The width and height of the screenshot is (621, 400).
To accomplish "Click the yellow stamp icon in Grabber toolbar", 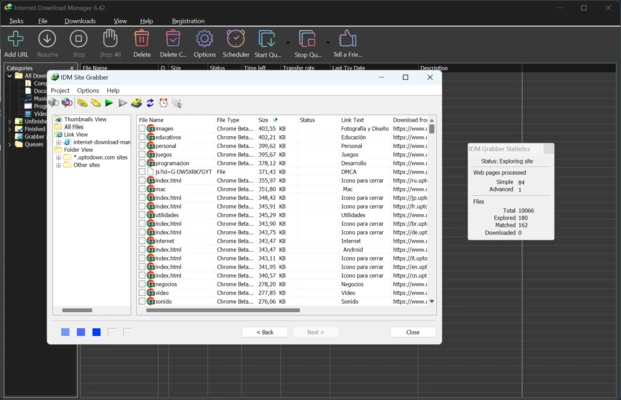I will tap(137, 103).
